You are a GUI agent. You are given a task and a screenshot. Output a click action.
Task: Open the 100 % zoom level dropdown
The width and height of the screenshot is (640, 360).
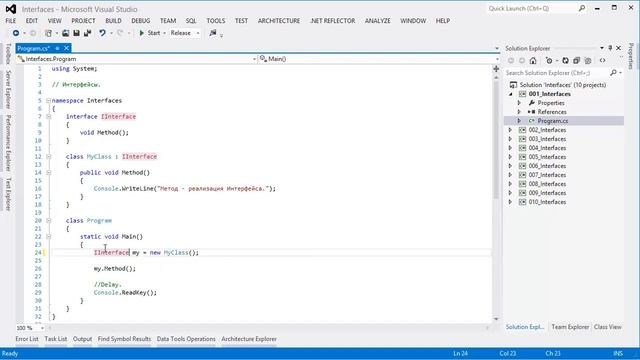click(x=42, y=328)
